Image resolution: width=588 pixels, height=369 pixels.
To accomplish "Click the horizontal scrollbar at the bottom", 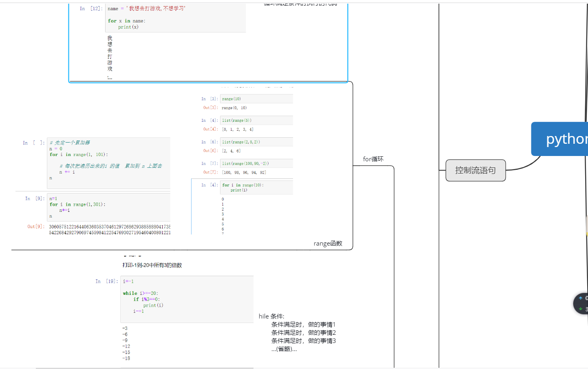I will (x=144, y=368).
